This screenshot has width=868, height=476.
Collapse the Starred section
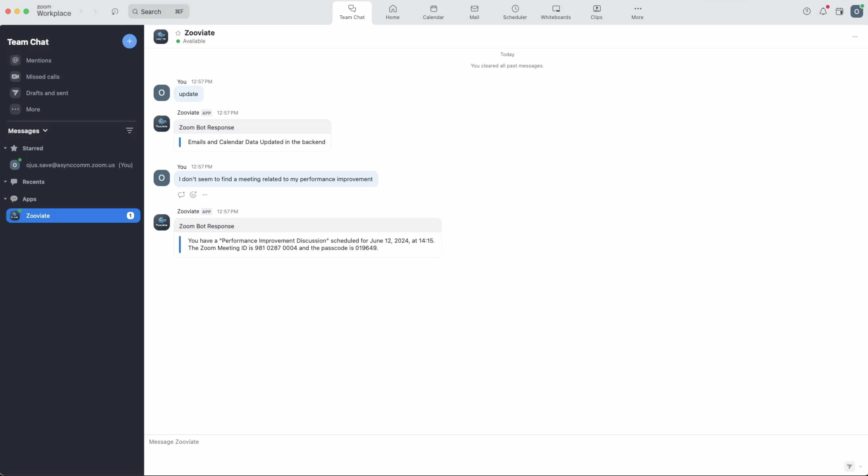click(x=5, y=148)
